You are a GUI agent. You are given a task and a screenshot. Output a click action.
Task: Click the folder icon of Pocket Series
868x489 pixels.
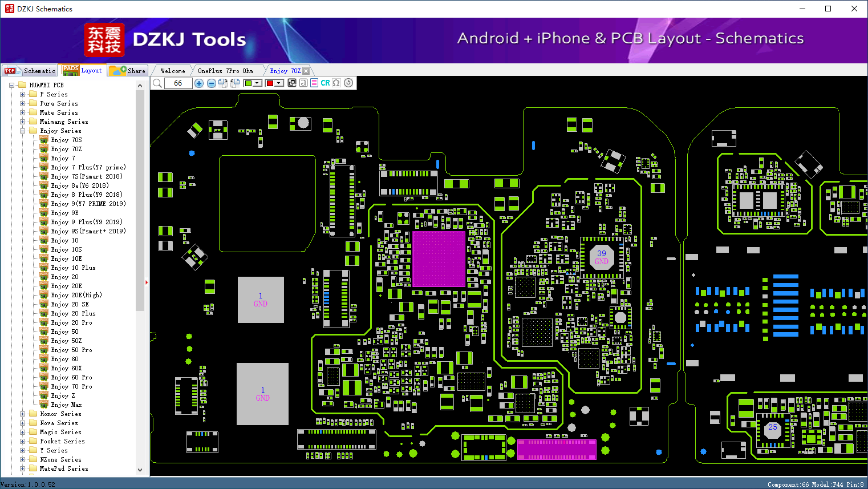pyautogui.click(x=33, y=441)
